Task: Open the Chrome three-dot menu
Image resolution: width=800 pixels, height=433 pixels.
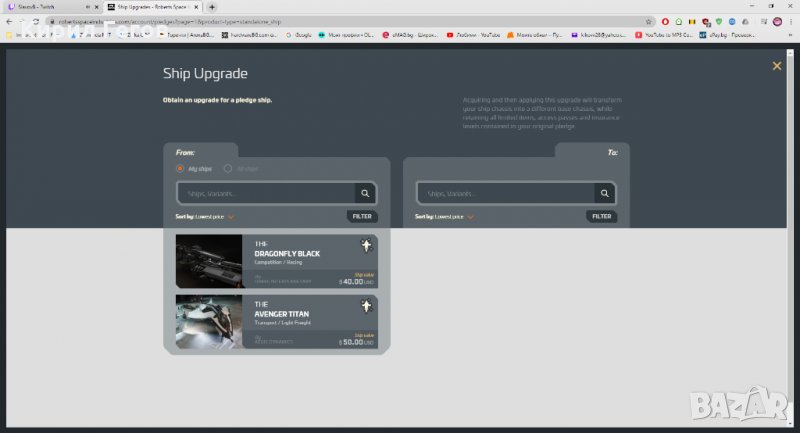Action: [791, 20]
